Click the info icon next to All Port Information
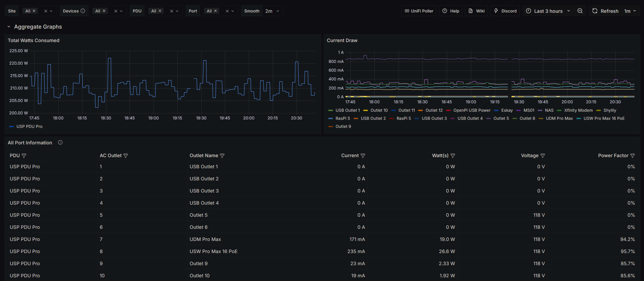 point(60,143)
